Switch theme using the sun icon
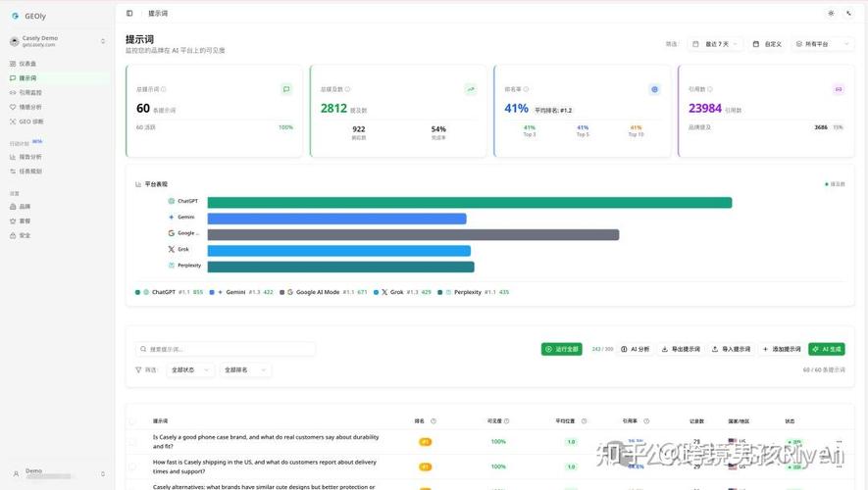Viewport: 868px width, 490px height. (x=831, y=14)
